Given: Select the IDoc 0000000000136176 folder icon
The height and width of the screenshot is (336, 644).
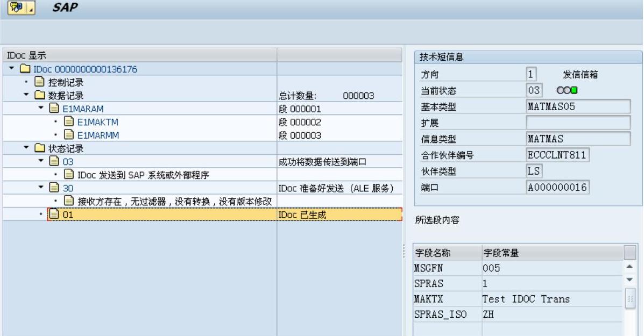Looking at the screenshot, I should point(25,68).
